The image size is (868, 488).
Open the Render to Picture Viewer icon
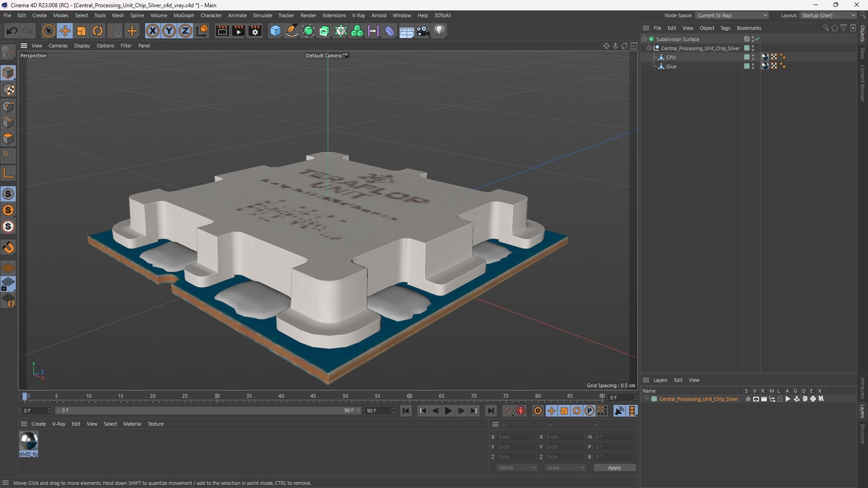tap(238, 31)
